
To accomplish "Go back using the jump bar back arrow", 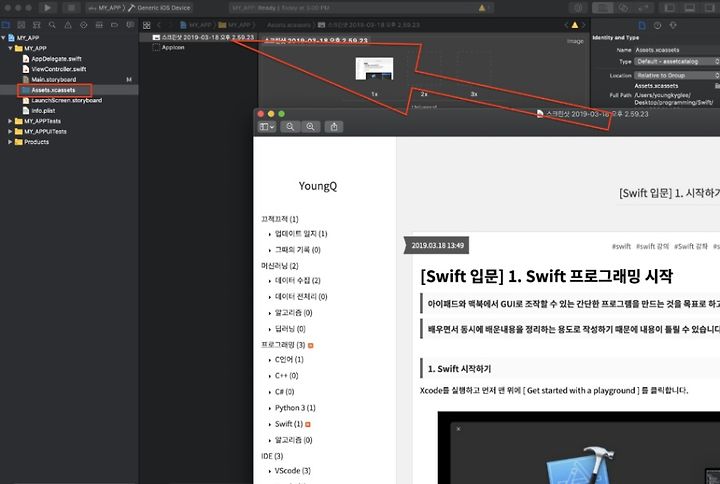I will [159, 25].
